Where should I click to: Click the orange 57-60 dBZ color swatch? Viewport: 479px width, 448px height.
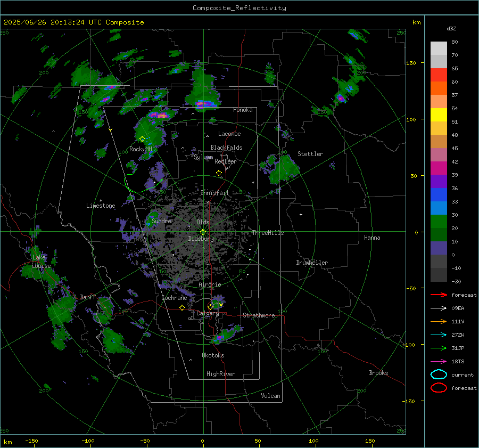point(439,88)
